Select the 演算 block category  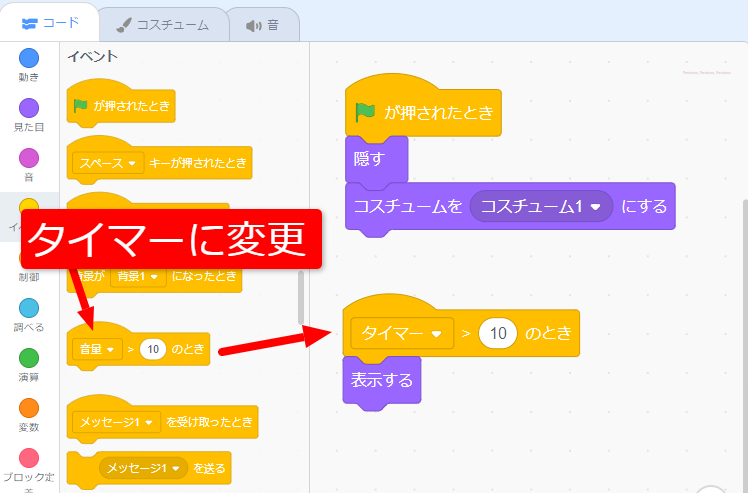(29, 366)
